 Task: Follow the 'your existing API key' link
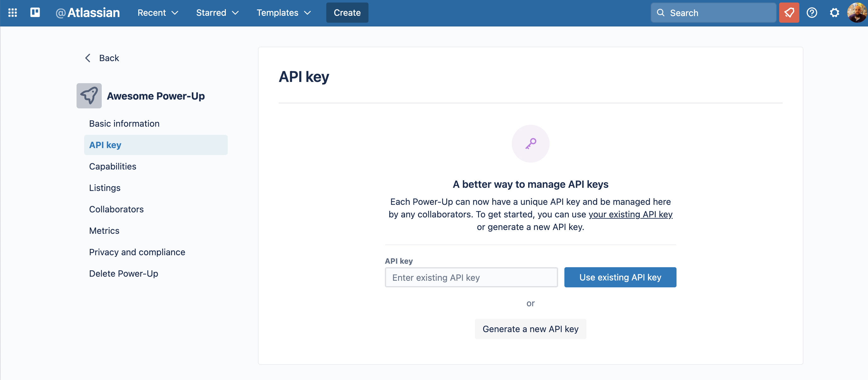630,215
